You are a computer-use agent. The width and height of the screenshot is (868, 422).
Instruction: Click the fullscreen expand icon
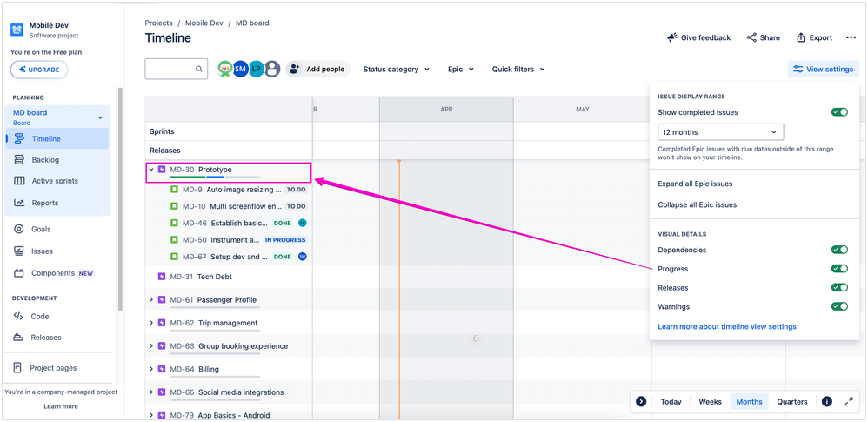coord(849,401)
